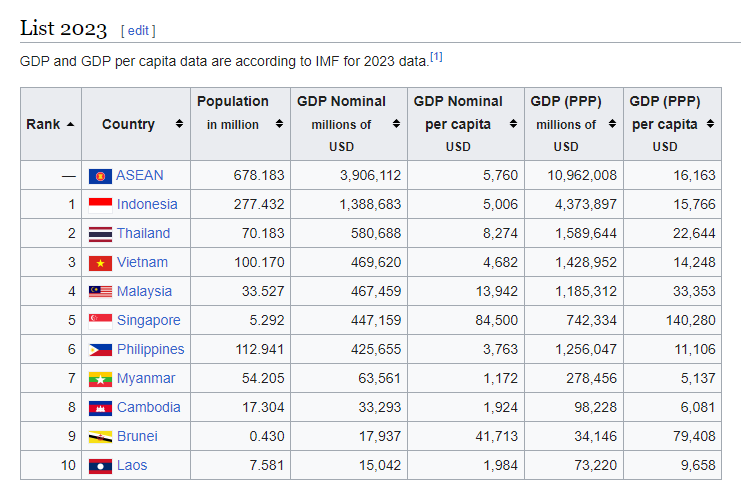
Task: Sort by GDP (PPP) per capita
Action: coord(709,124)
